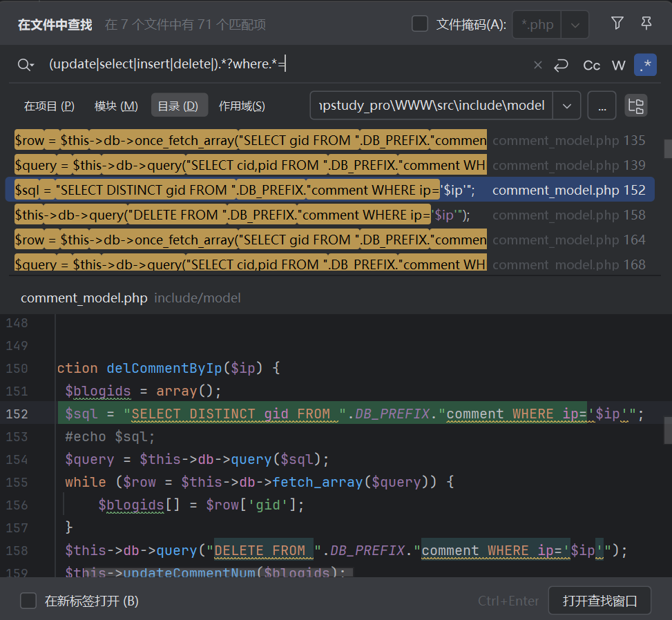Click the directory path field
Screen dimensions: 672x620
click(x=432, y=106)
